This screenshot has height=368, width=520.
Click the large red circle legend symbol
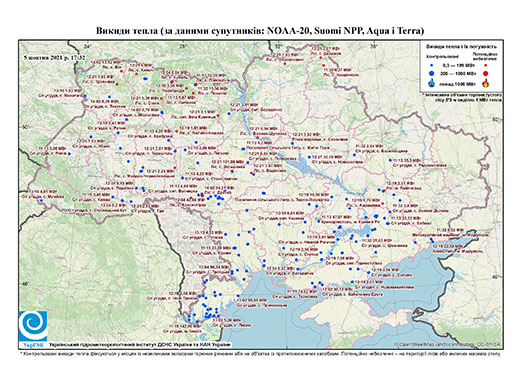486,73
